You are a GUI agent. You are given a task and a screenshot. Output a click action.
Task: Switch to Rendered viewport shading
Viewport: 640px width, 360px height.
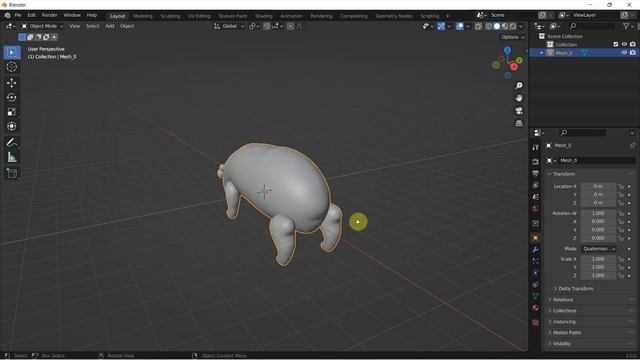513,27
